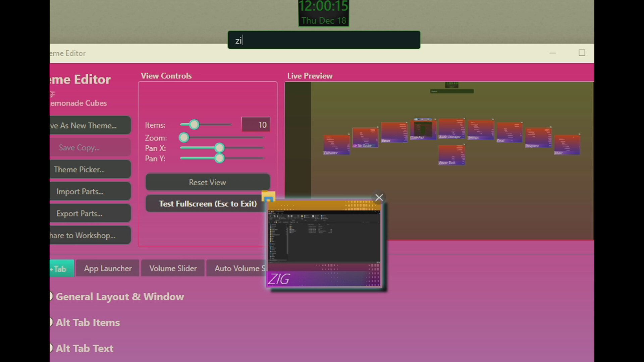
Task: Expand the Alt Tab Text section
Action: click(85, 348)
